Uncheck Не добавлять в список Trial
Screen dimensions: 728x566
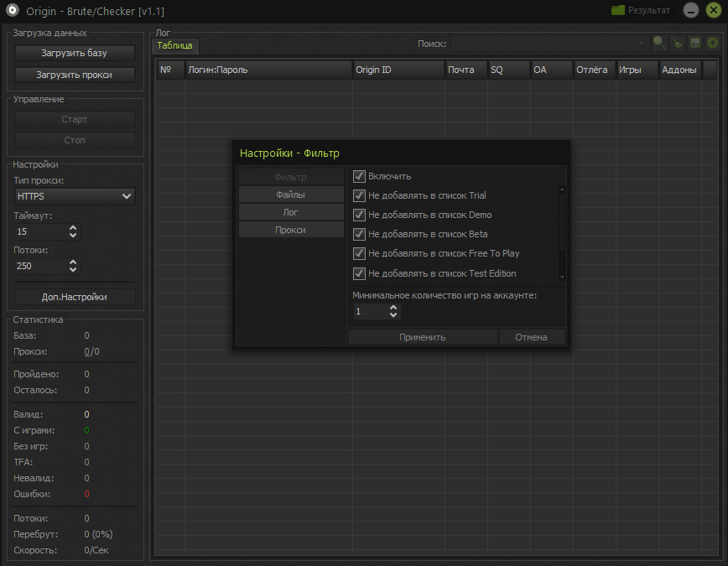pos(359,195)
